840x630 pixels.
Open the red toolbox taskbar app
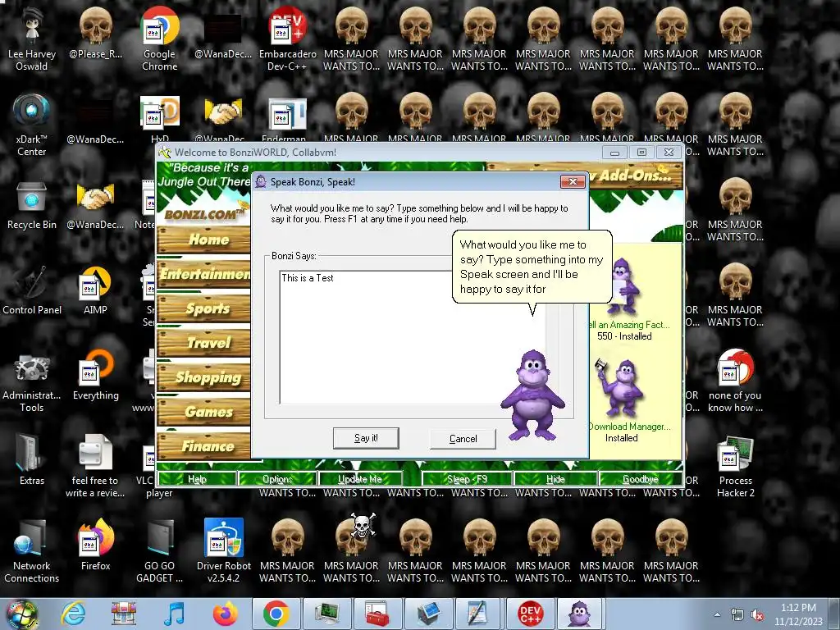tap(377, 614)
